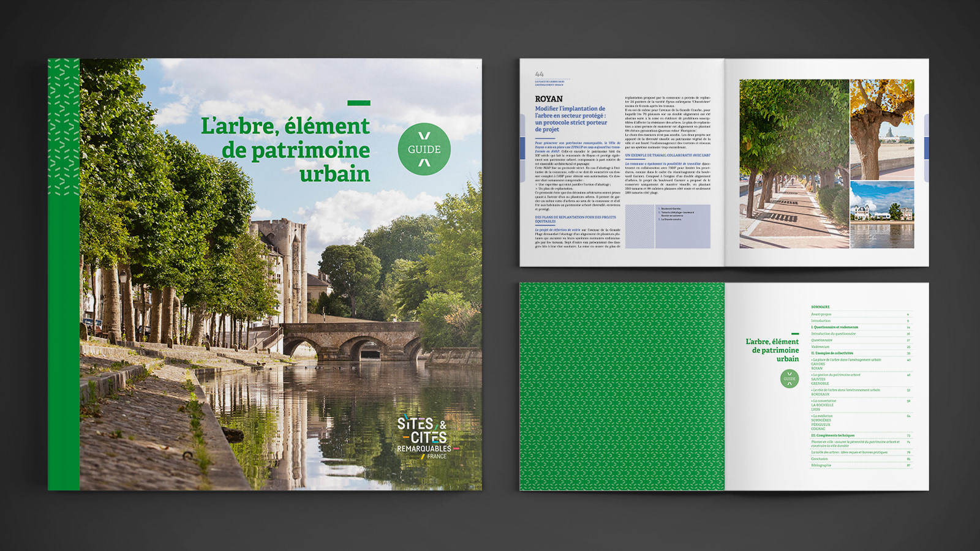Click BORDEAUX in the summary
This screenshot has height=551, width=980.
click(820, 394)
